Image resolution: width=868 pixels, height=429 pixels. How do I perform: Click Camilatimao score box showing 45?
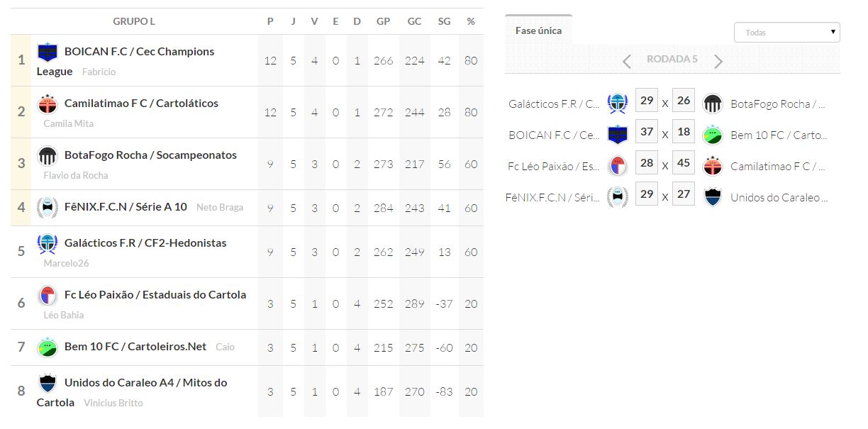[684, 163]
